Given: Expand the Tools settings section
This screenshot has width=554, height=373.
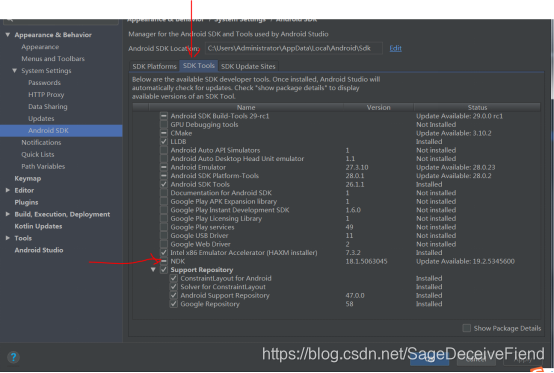Looking at the screenshot, I should 8,238.
